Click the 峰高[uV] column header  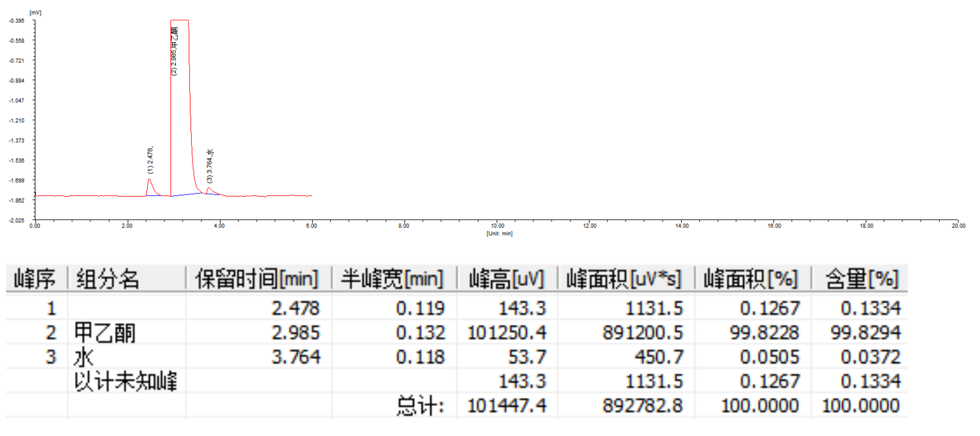pyautogui.click(x=506, y=278)
